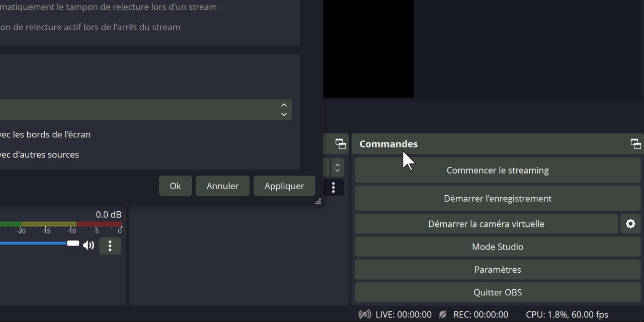Viewport: 644px width, 322px height.
Task: Click Commencer le streaming
Action: tap(497, 170)
